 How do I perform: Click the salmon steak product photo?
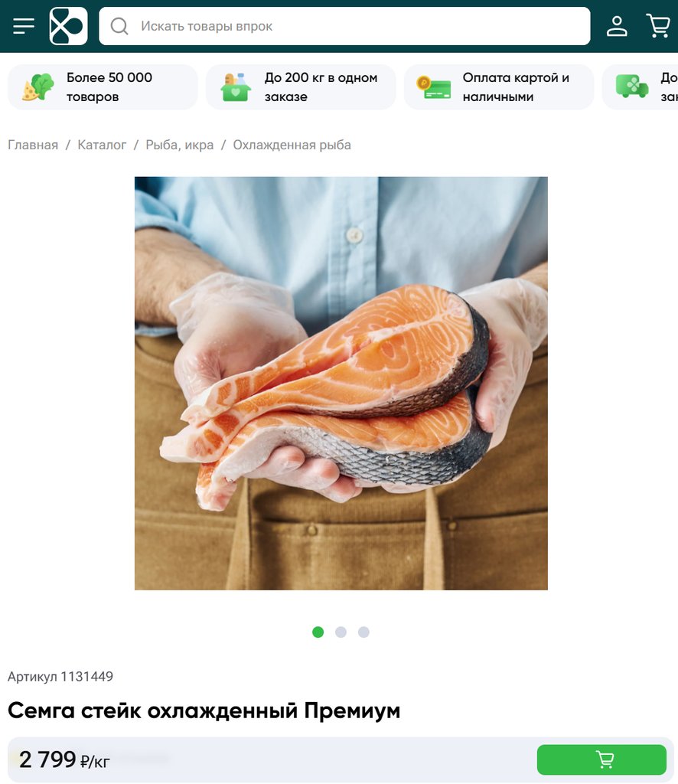(341, 383)
